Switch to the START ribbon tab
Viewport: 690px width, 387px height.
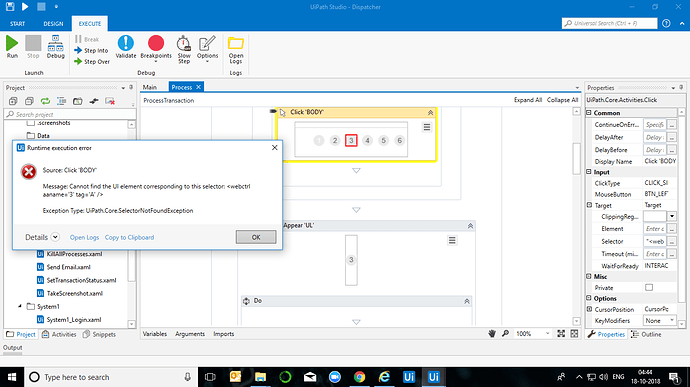(x=18, y=24)
